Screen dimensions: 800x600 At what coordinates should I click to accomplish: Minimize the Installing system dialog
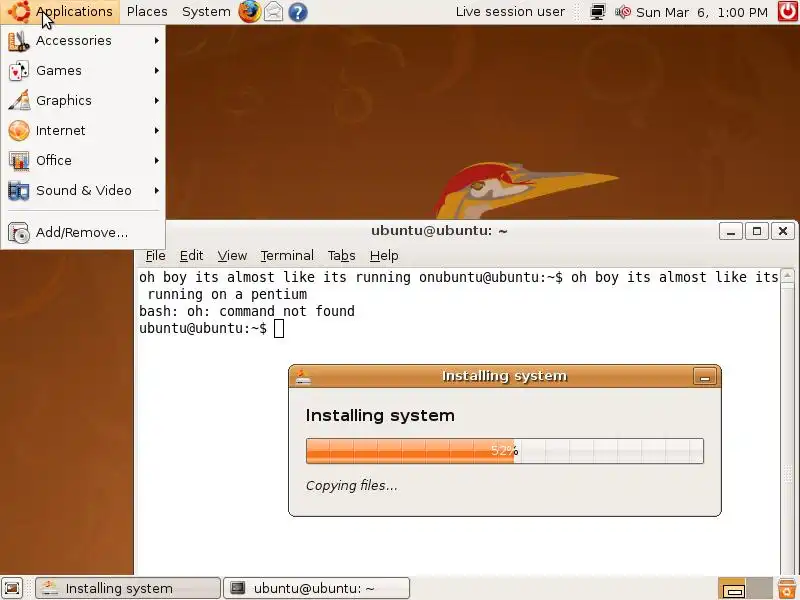[705, 377]
